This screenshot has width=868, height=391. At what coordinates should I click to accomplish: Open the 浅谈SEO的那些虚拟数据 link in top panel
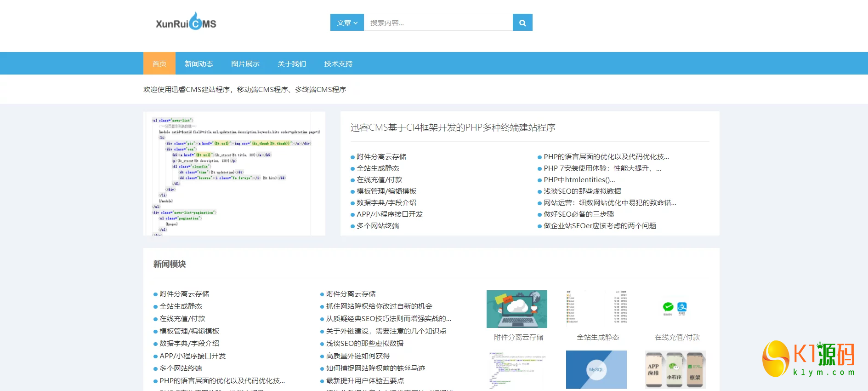click(582, 191)
